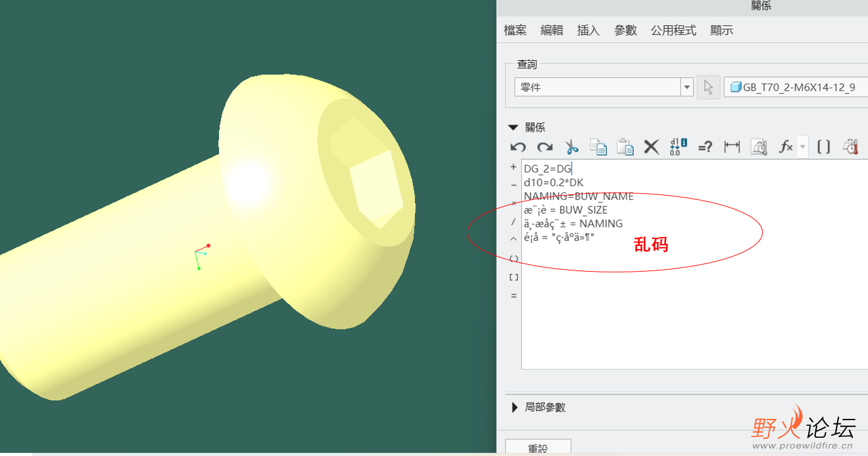Click the line ending = BUW_SIZE

point(565,210)
